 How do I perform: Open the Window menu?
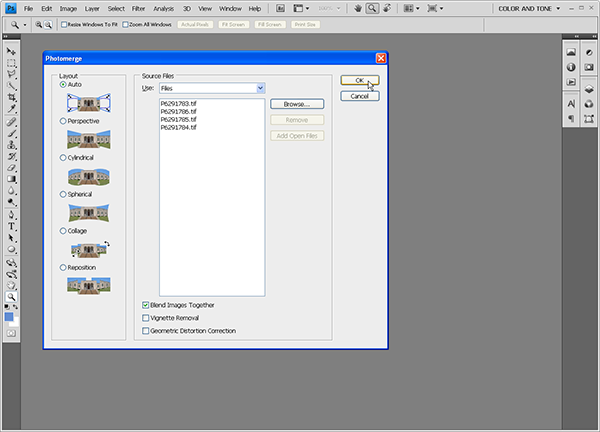pos(230,8)
